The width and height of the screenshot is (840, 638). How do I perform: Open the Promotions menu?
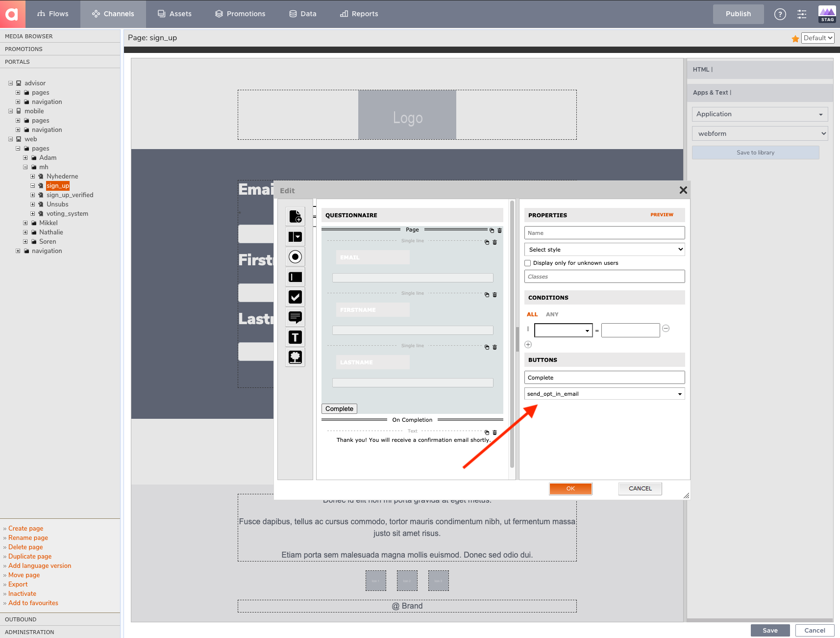tap(240, 14)
